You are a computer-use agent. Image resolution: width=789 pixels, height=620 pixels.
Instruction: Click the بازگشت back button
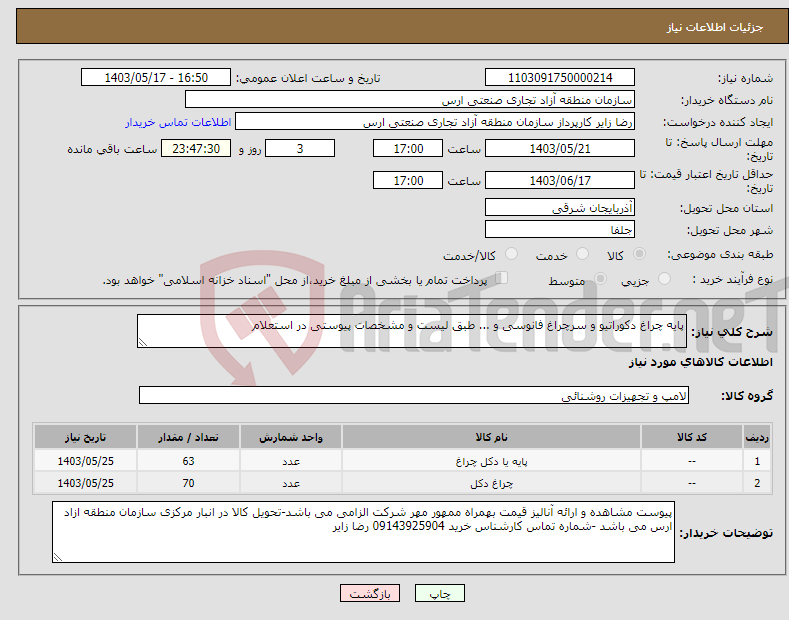pyautogui.click(x=370, y=593)
